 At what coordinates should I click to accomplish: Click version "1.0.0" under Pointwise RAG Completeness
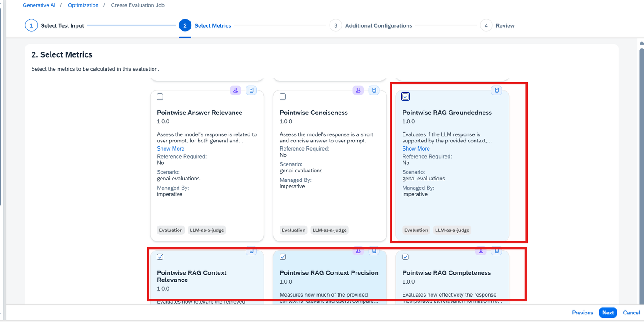pos(408,282)
